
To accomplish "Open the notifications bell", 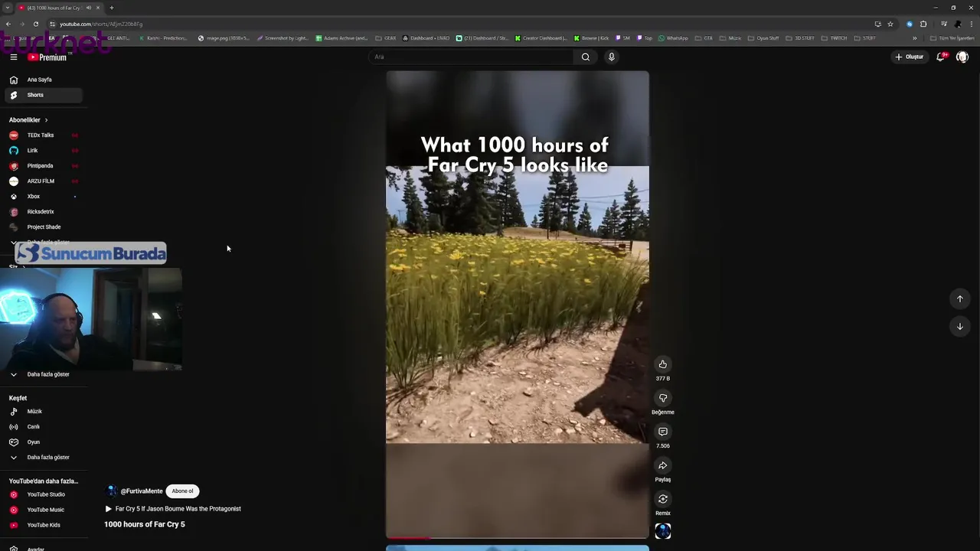I will tap(941, 57).
